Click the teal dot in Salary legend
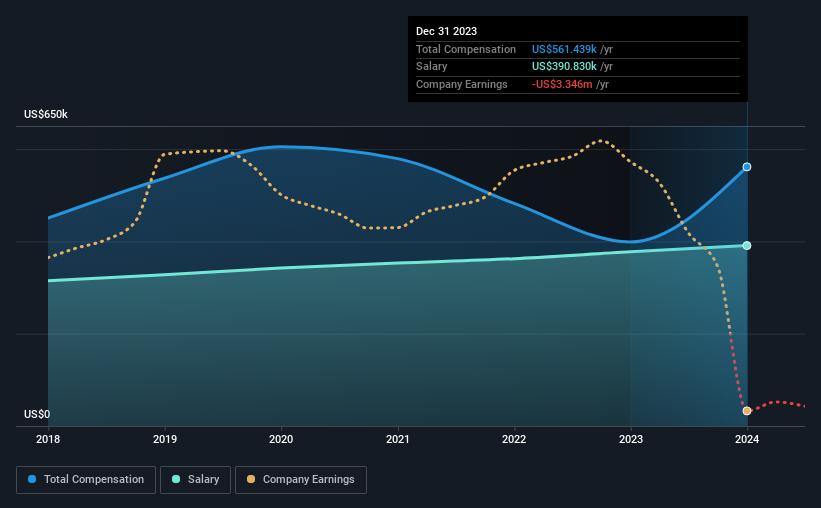This screenshot has height=508, width=821. pos(176,479)
